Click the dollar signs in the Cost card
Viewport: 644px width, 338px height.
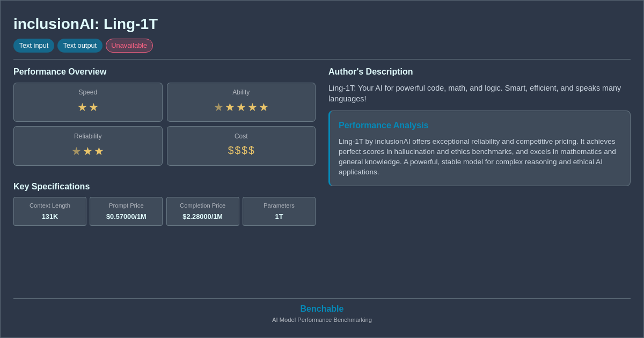point(241,150)
